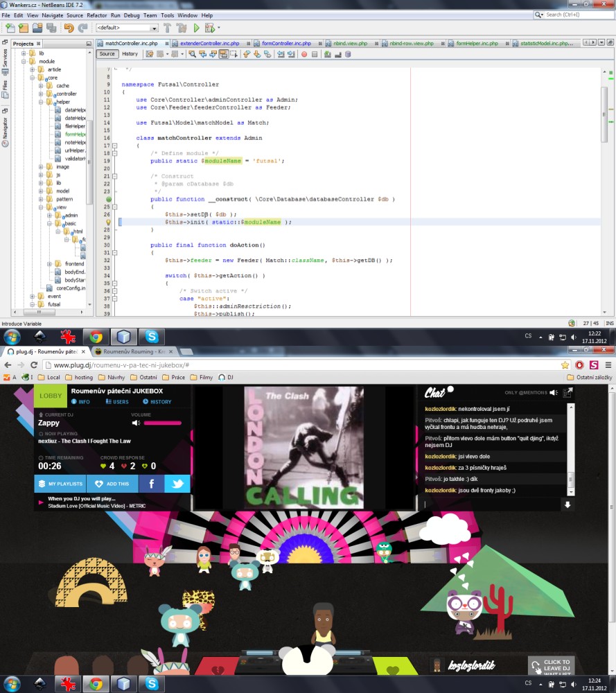Pop out the chat window icon

point(568,393)
